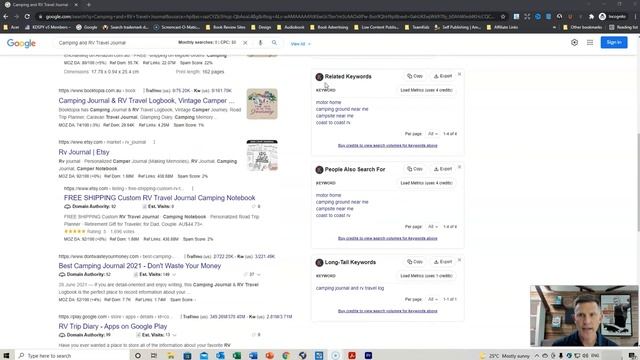The image size is (640, 360).
Task: Open the tab 'Camping and RV Travel Journal'
Action: 40,5
